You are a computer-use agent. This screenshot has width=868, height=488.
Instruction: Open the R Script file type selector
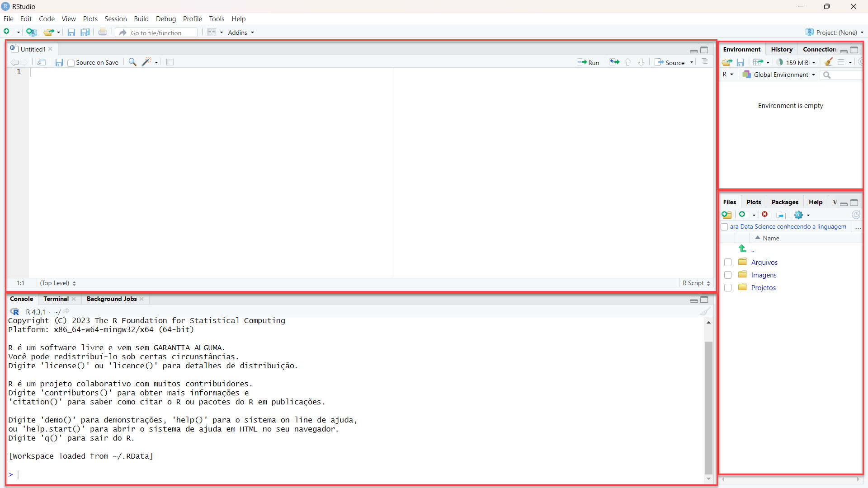point(696,283)
